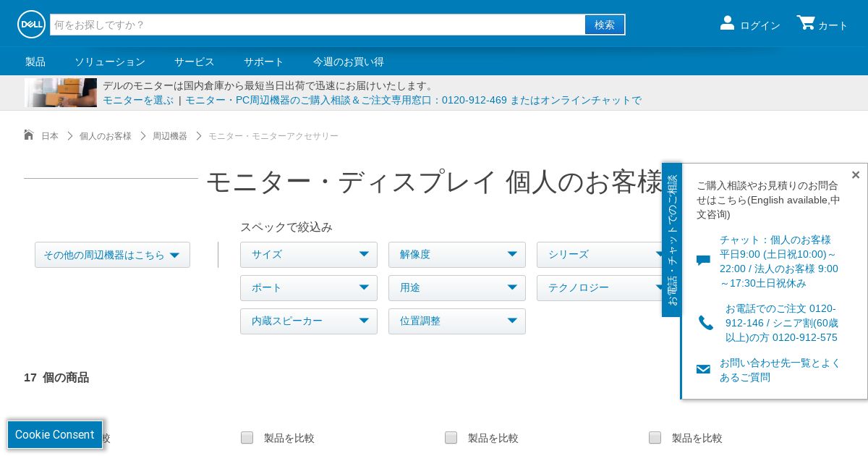Click the delivery promo banner thumbnail

tap(61, 93)
